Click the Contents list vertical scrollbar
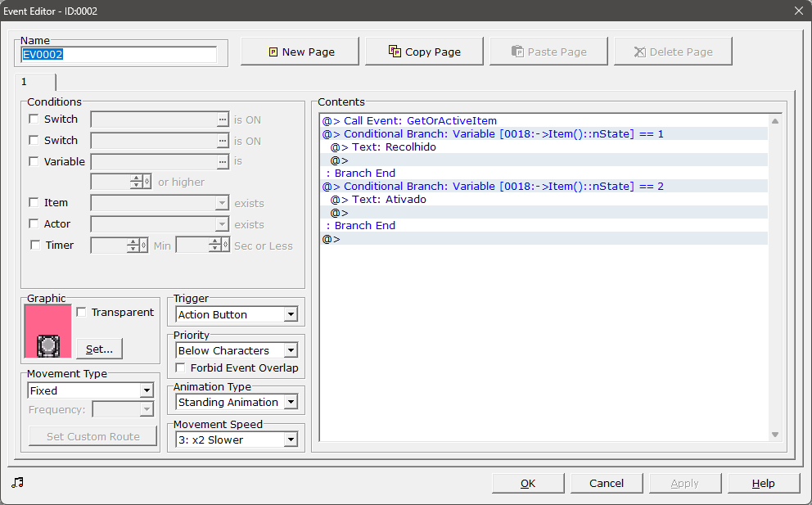Screen dimensions: 812x505 [774, 277]
